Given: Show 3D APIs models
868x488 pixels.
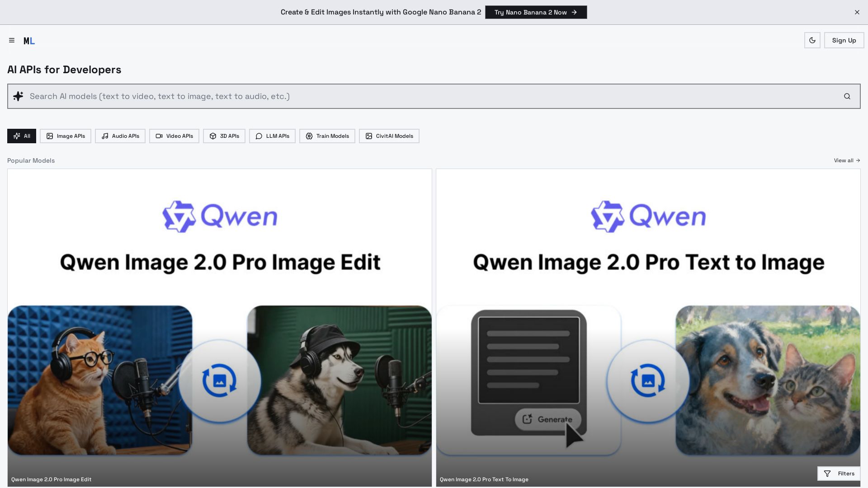Looking at the screenshot, I should click(224, 136).
